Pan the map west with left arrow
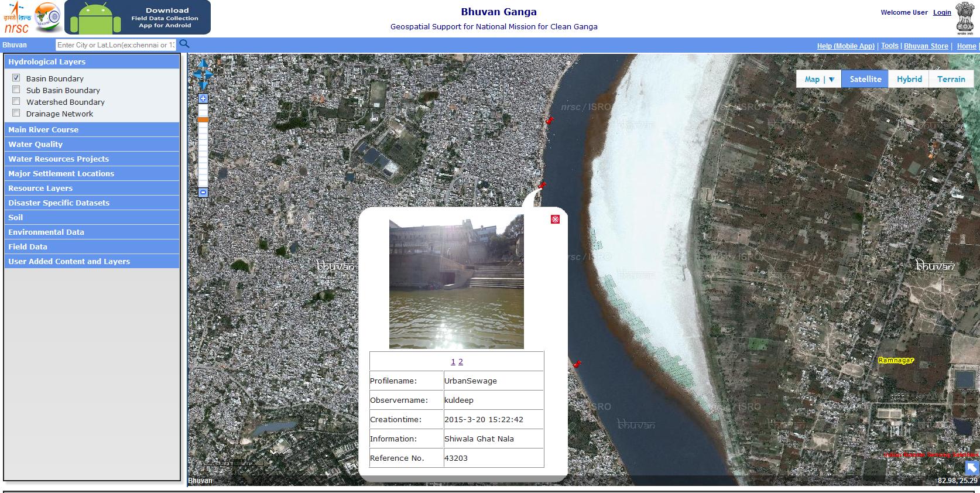 pos(196,74)
